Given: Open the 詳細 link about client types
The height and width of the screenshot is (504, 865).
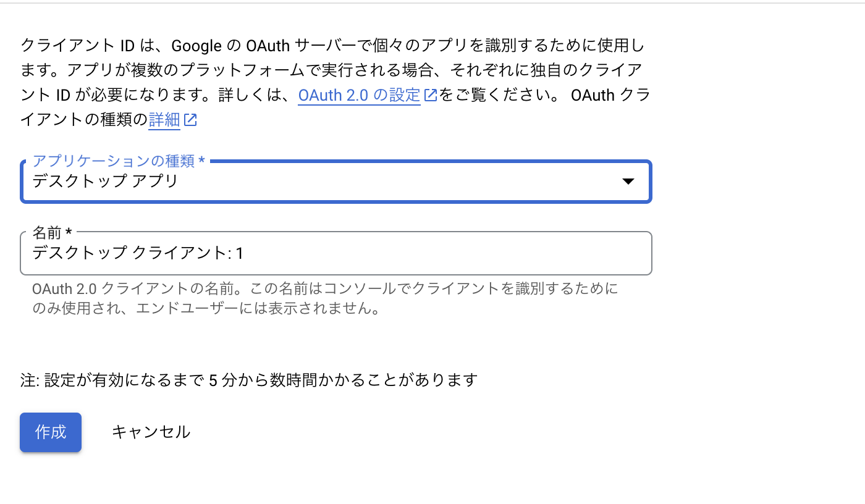Looking at the screenshot, I should 164,120.
